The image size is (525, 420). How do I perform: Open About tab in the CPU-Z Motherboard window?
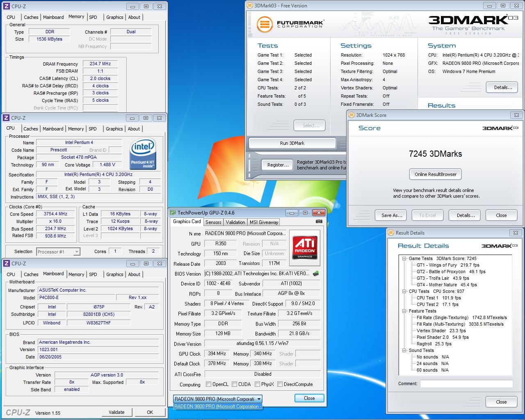(x=134, y=274)
